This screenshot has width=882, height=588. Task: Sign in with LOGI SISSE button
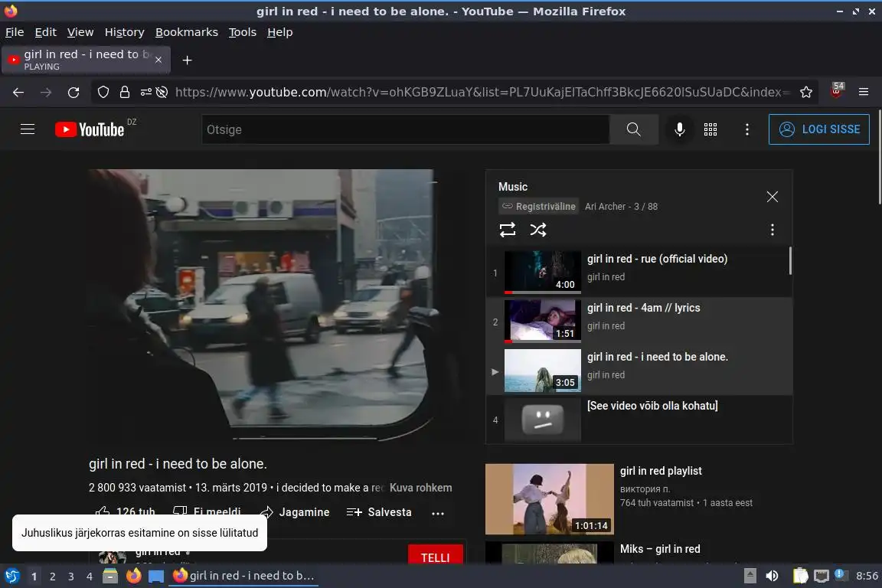pos(819,129)
